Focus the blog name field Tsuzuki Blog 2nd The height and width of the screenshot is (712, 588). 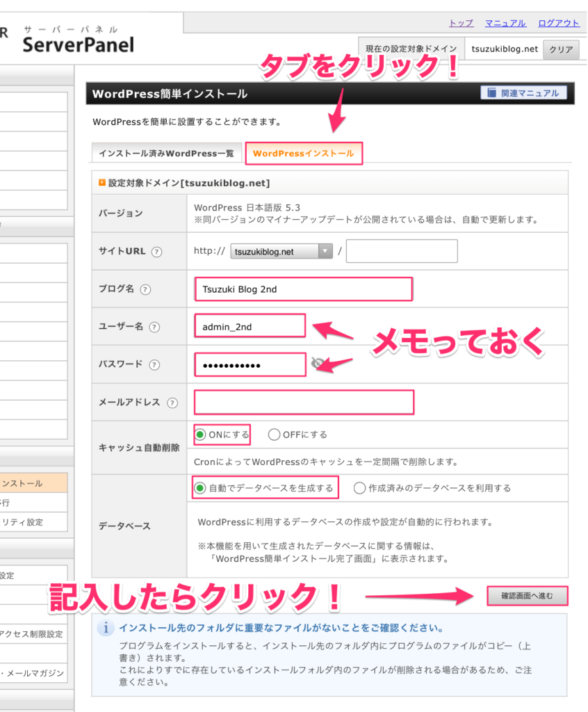tap(304, 289)
